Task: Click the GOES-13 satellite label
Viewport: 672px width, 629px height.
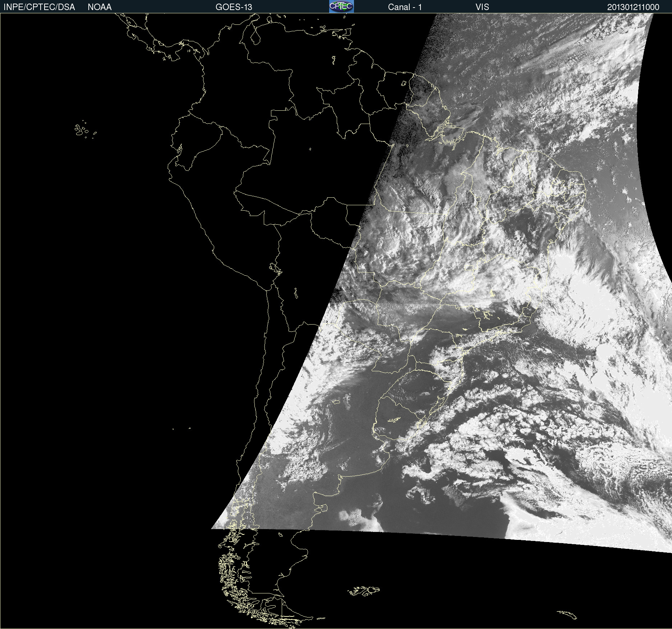Action: 234,7
